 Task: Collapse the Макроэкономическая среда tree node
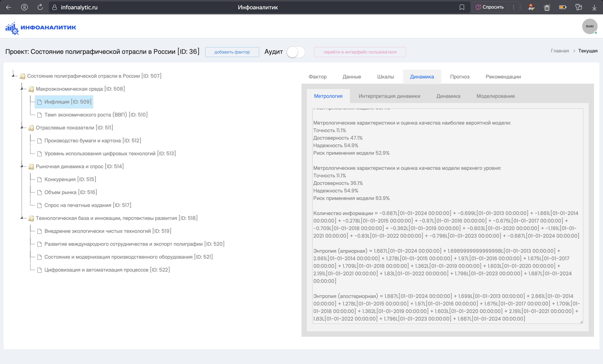[22, 89]
